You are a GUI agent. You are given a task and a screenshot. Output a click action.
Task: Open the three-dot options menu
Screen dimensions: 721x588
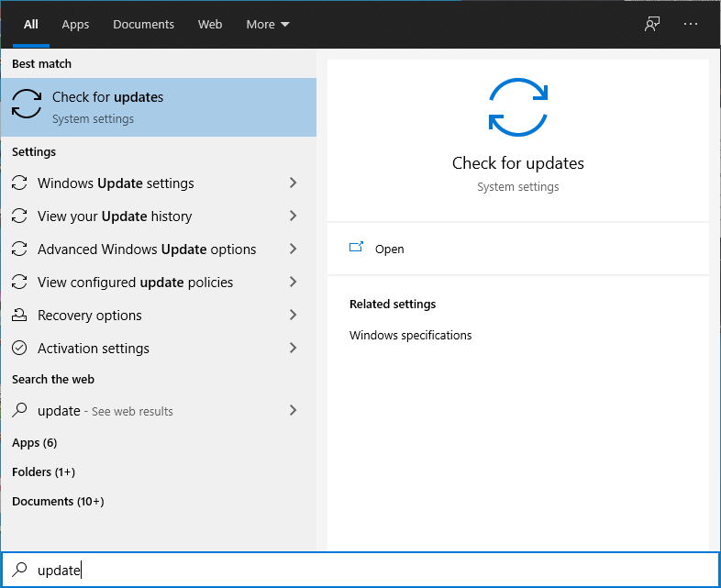pyautogui.click(x=691, y=24)
